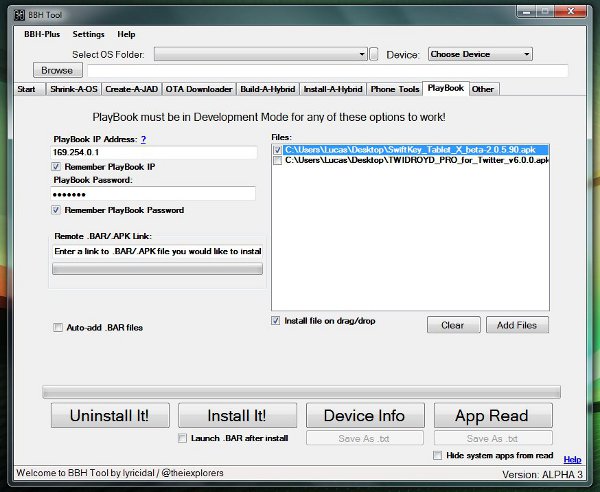Open the Choose Device dropdown

click(480, 54)
